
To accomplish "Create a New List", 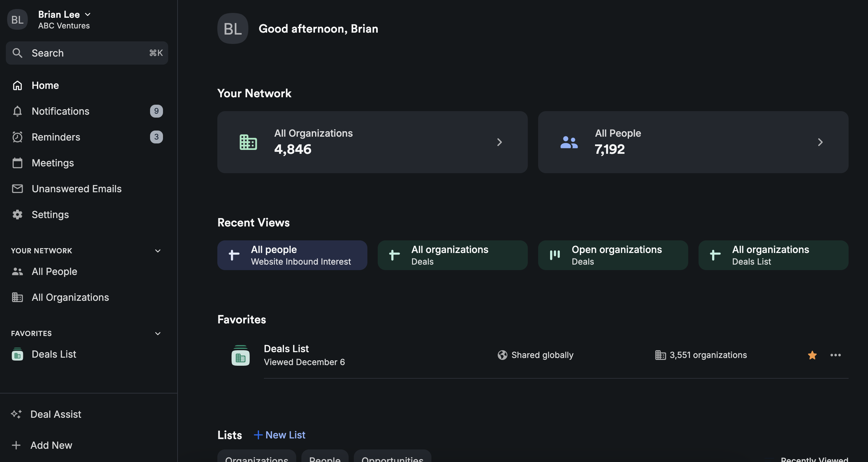I will [279, 435].
